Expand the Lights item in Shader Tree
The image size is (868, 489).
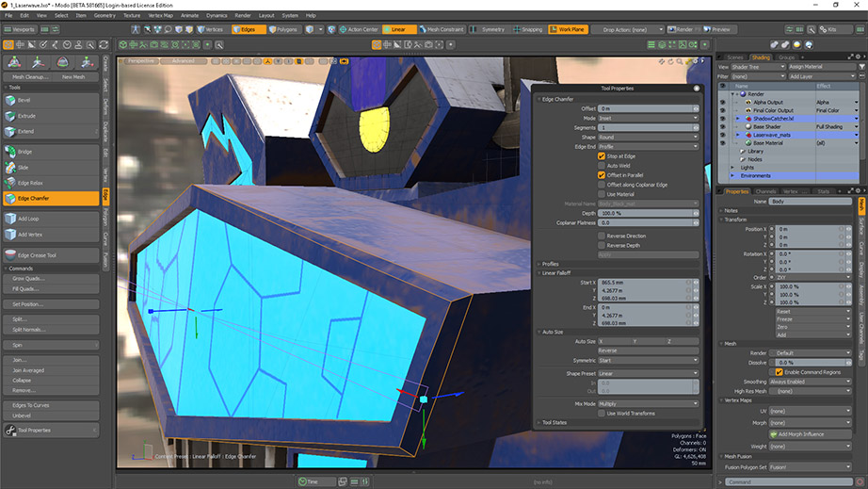click(x=733, y=167)
